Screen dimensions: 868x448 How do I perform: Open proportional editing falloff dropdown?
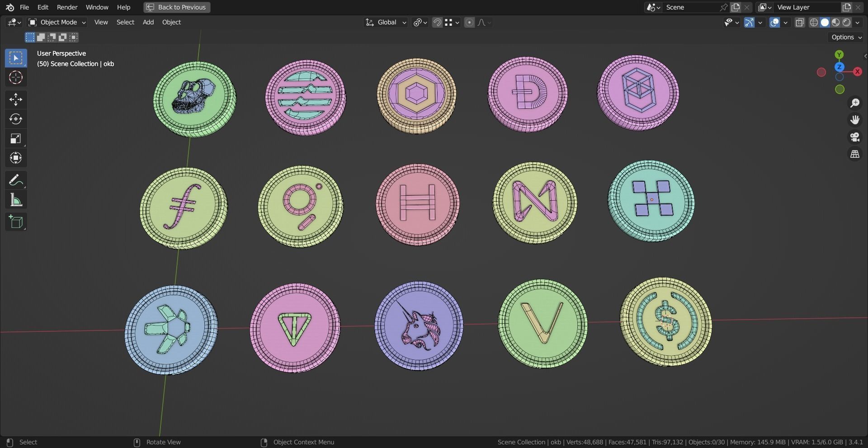[x=484, y=22]
